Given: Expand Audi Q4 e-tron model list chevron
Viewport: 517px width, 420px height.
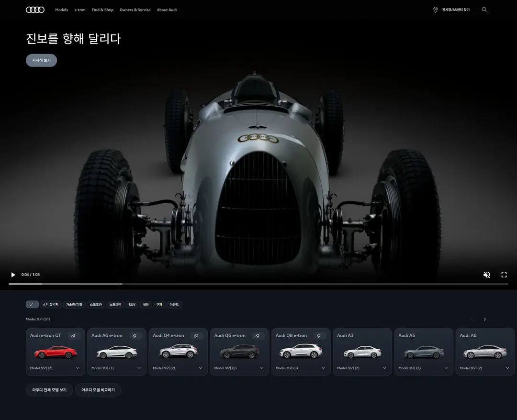Looking at the screenshot, I should pos(200,368).
